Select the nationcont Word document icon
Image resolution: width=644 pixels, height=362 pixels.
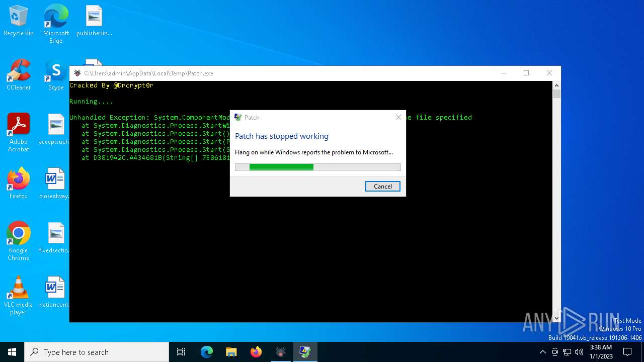(55, 292)
